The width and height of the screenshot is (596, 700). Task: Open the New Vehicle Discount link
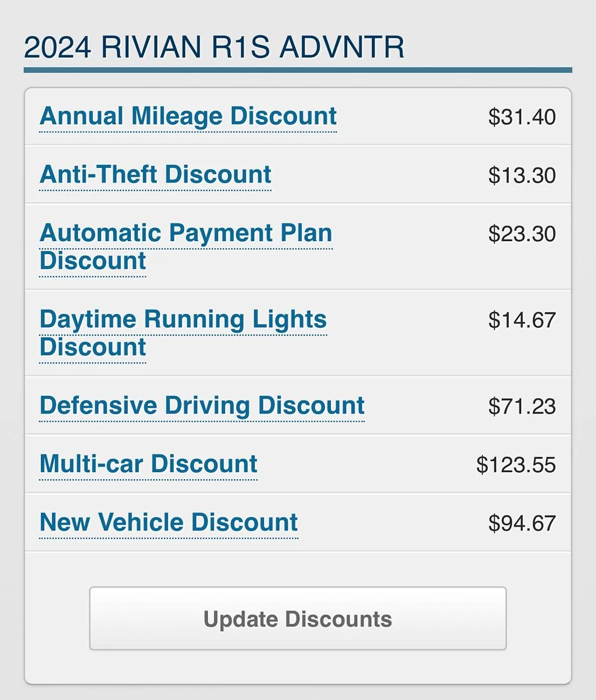[169, 522]
